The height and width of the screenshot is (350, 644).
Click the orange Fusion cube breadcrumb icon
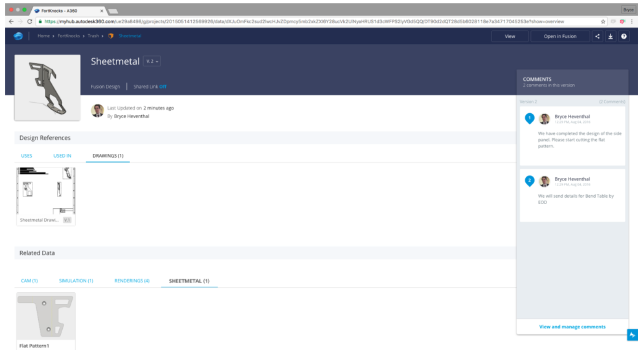(x=111, y=36)
